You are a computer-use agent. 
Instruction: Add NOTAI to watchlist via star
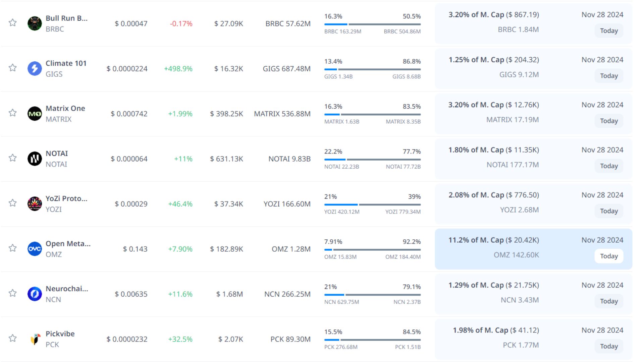[x=13, y=158]
